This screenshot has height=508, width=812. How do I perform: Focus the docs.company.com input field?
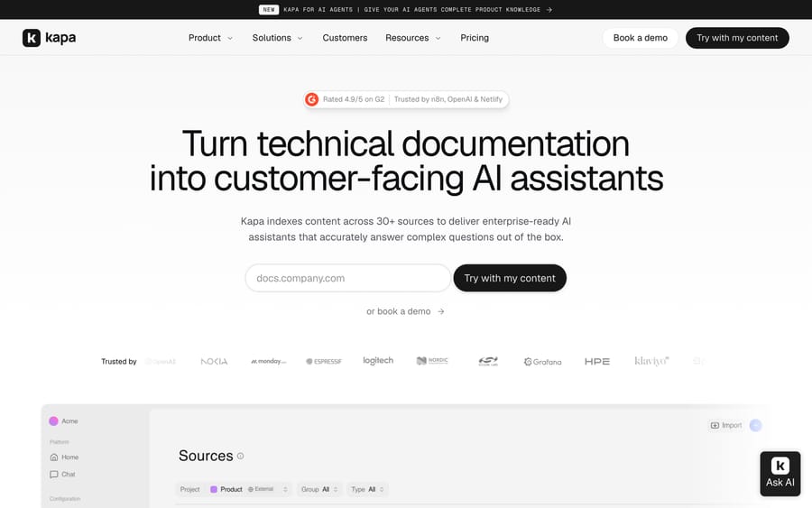click(x=348, y=278)
